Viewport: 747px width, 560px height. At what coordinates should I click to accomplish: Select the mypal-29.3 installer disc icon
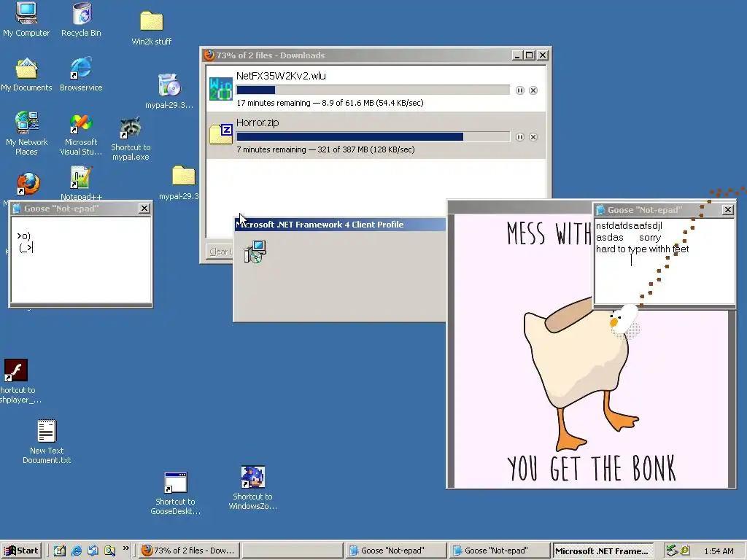point(169,86)
